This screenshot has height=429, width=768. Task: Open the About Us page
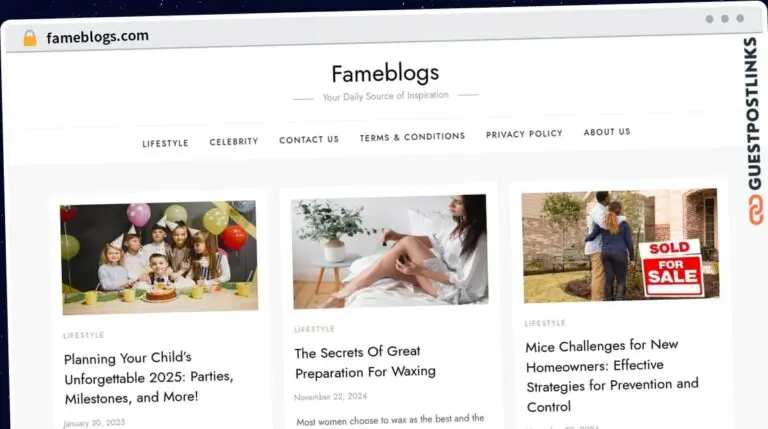(x=607, y=132)
